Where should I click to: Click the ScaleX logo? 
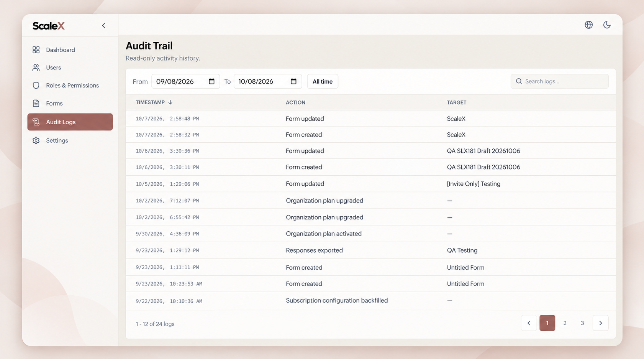point(49,26)
